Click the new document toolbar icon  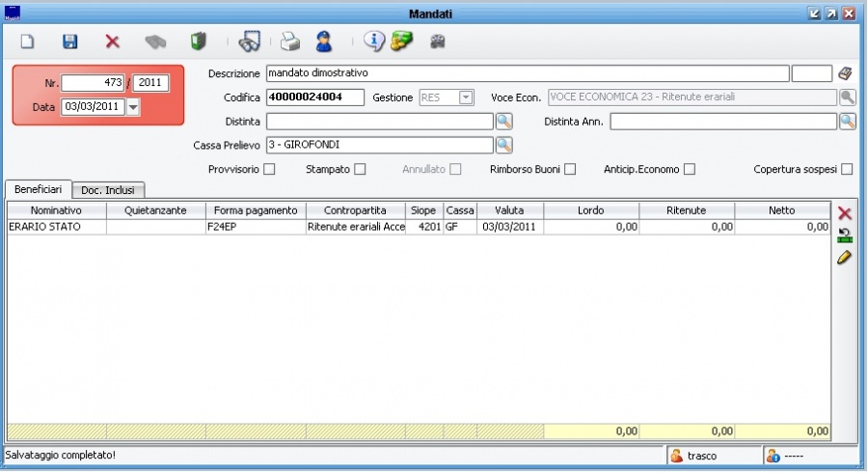(x=28, y=42)
